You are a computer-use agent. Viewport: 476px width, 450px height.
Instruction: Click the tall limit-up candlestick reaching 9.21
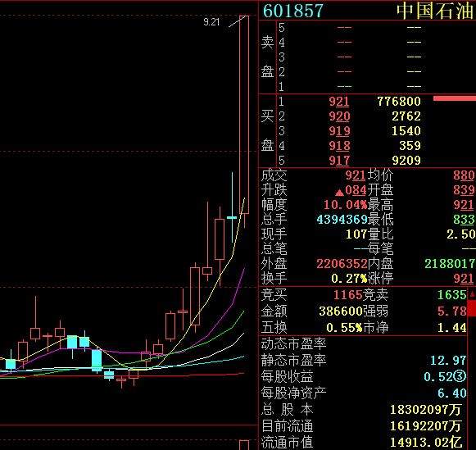click(x=244, y=115)
